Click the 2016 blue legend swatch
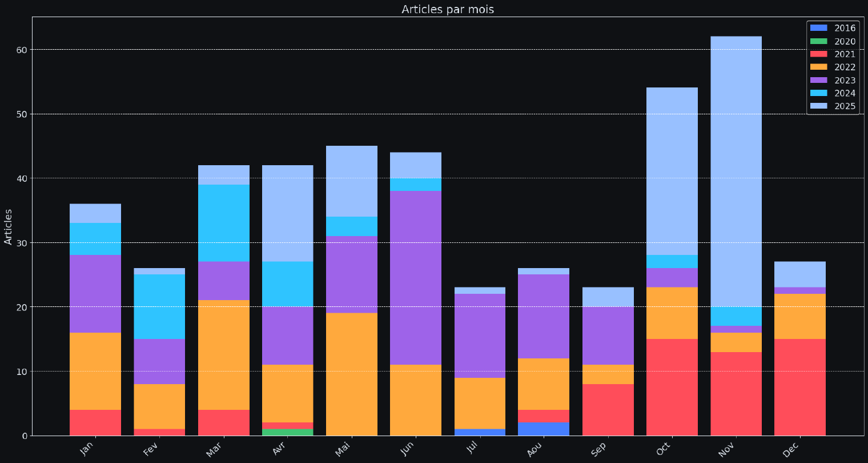The height and width of the screenshot is (463, 868). tap(818, 28)
